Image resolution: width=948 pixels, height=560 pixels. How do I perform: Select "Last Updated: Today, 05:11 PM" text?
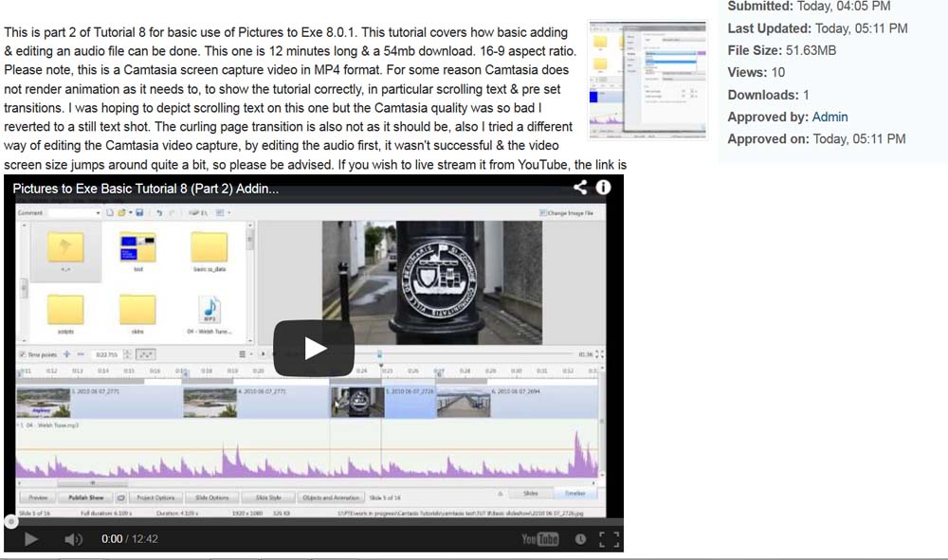pyautogui.click(x=817, y=28)
